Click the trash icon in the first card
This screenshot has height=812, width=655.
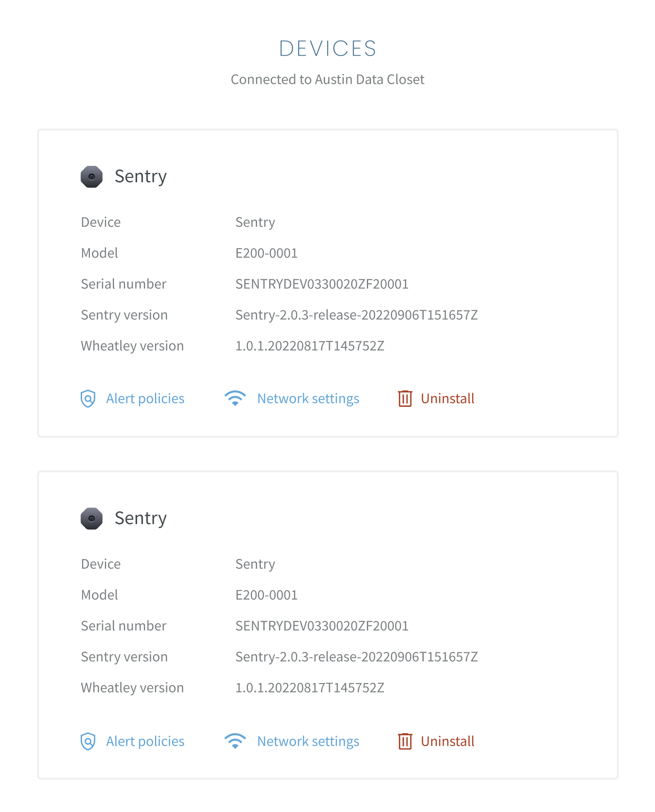pos(405,399)
